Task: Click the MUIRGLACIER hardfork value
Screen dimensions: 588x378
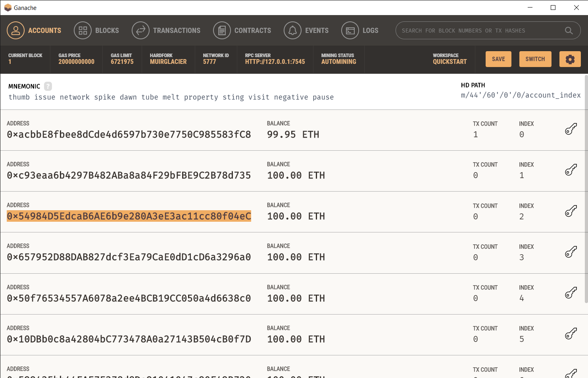Action: click(168, 62)
